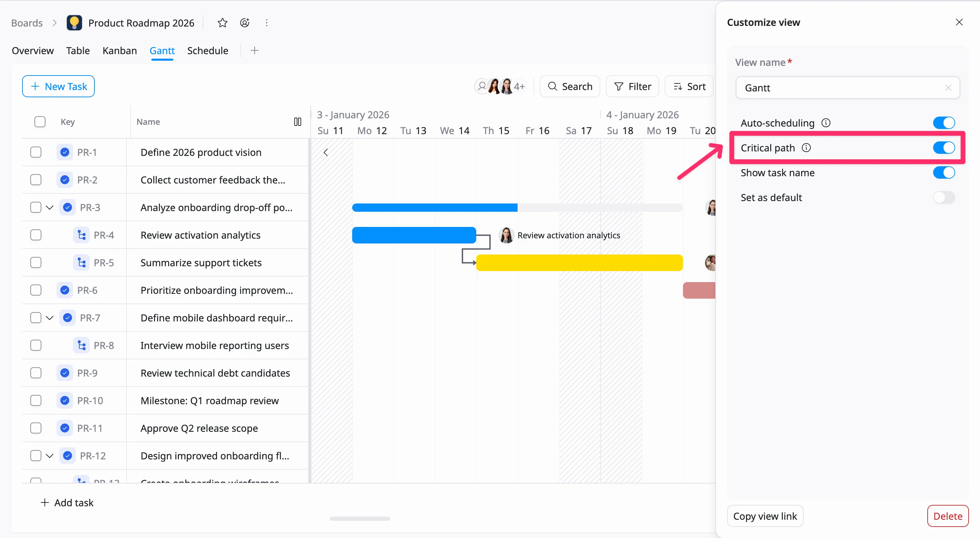
Task: Open the board's three-dot more options menu
Action: (267, 23)
